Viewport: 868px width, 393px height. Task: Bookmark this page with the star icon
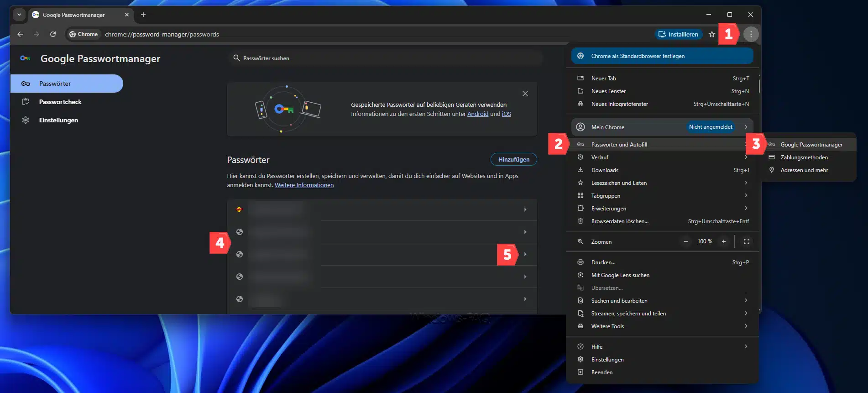711,34
